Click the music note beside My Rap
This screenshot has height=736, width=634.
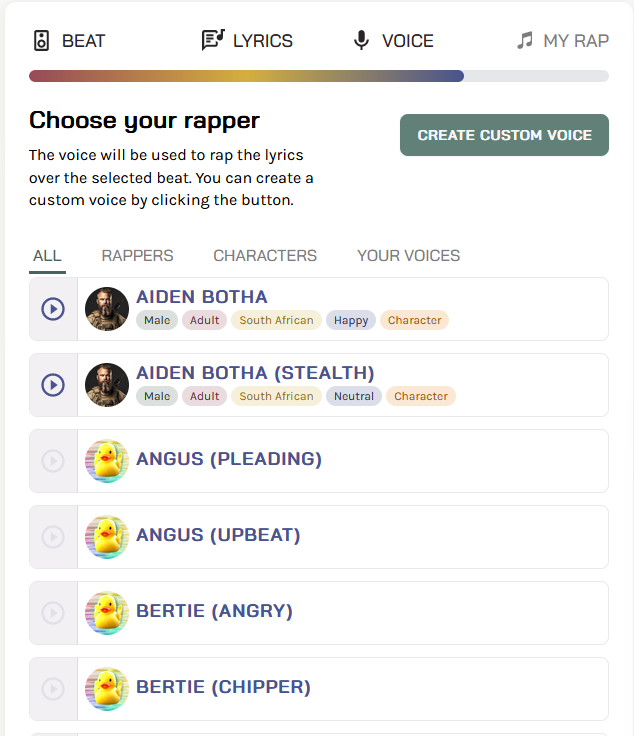click(525, 41)
